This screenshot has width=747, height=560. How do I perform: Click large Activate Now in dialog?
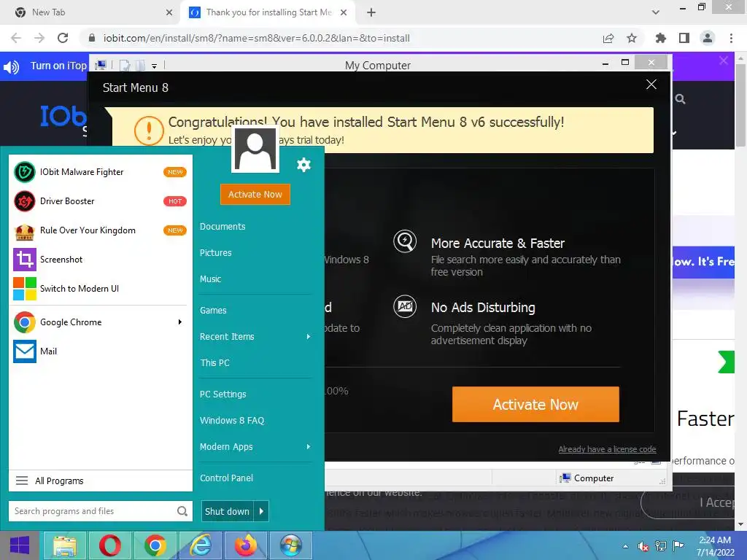(x=535, y=404)
